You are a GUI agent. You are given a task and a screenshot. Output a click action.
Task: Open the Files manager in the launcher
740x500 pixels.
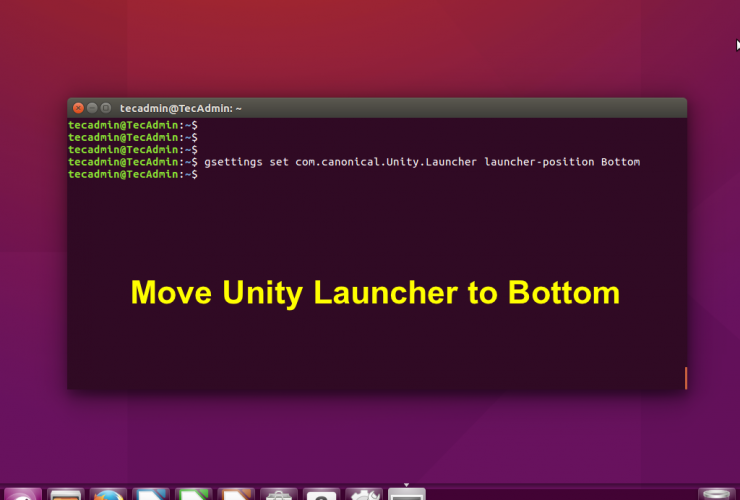click(x=66, y=493)
